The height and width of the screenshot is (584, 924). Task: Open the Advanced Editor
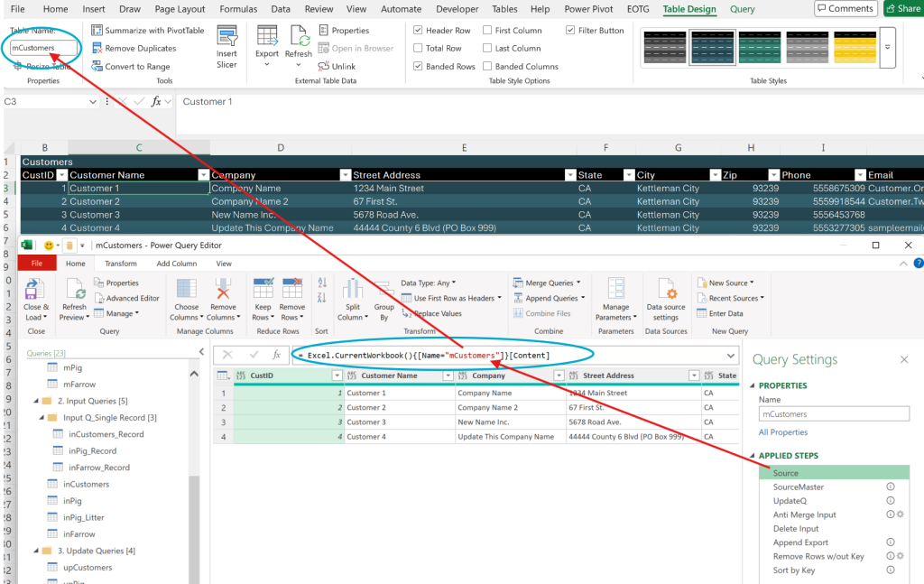tap(126, 298)
